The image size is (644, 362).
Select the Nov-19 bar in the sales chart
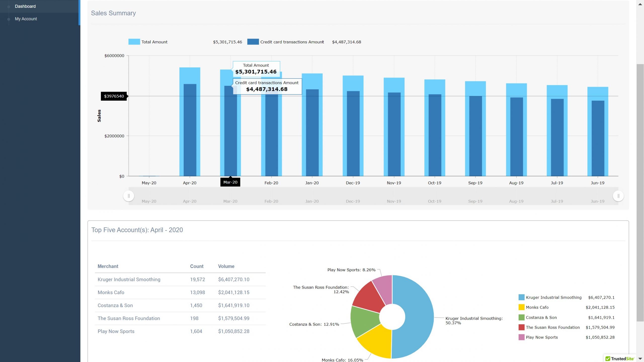(394, 127)
